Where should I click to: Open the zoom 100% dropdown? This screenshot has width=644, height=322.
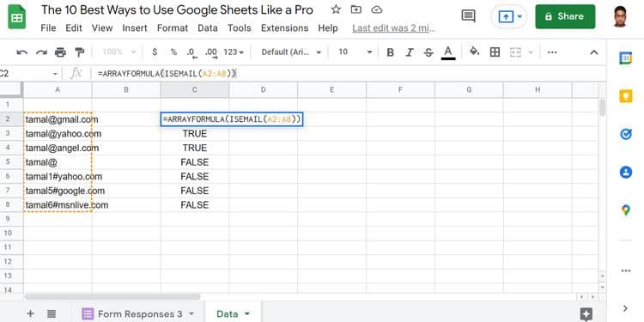coord(119,52)
